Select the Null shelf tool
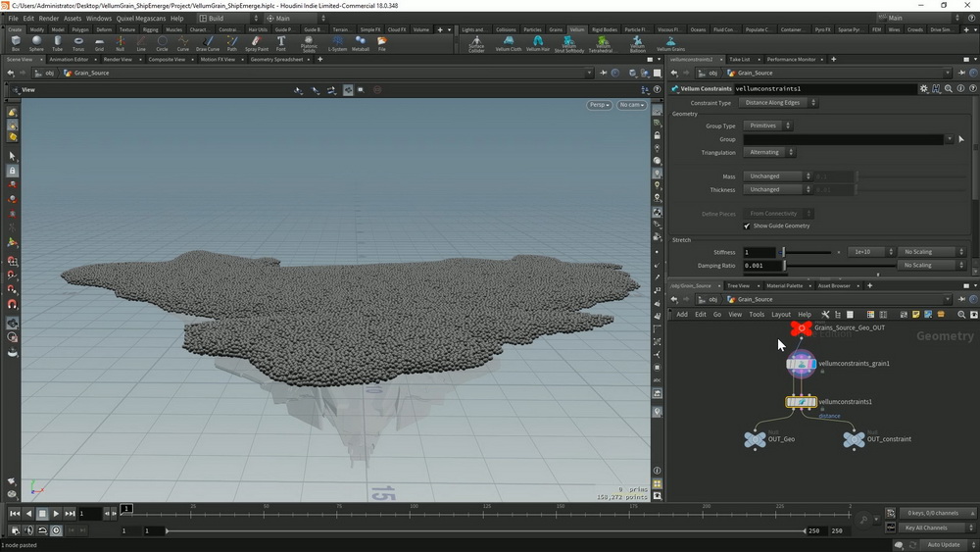 [120, 43]
